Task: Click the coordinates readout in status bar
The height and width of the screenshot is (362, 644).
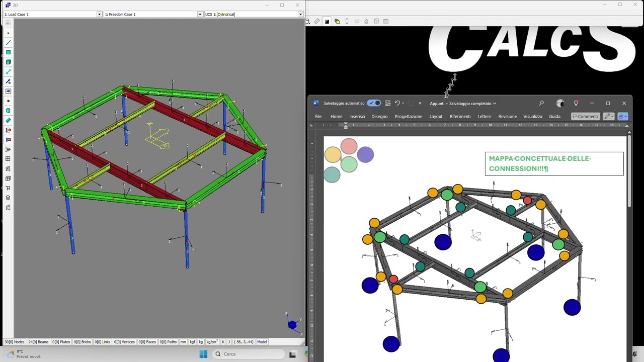Action: (x=244, y=342)
